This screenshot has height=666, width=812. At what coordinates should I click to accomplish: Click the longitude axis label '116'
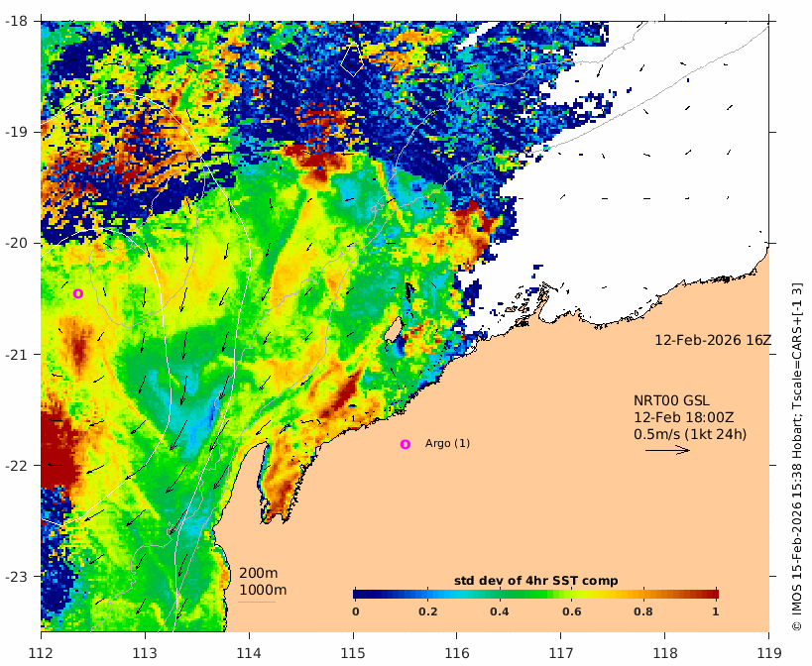pos(457,653)
